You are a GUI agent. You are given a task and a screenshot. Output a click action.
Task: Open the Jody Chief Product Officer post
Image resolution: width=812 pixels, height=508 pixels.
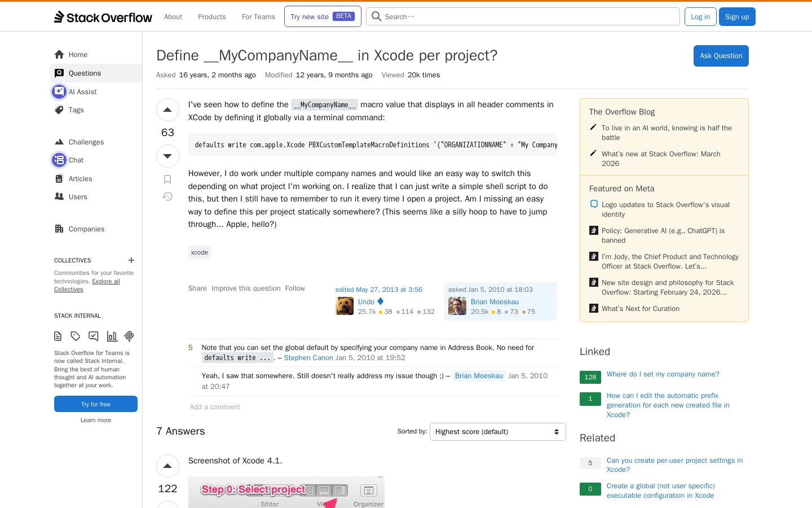click(x=670, y=261)
